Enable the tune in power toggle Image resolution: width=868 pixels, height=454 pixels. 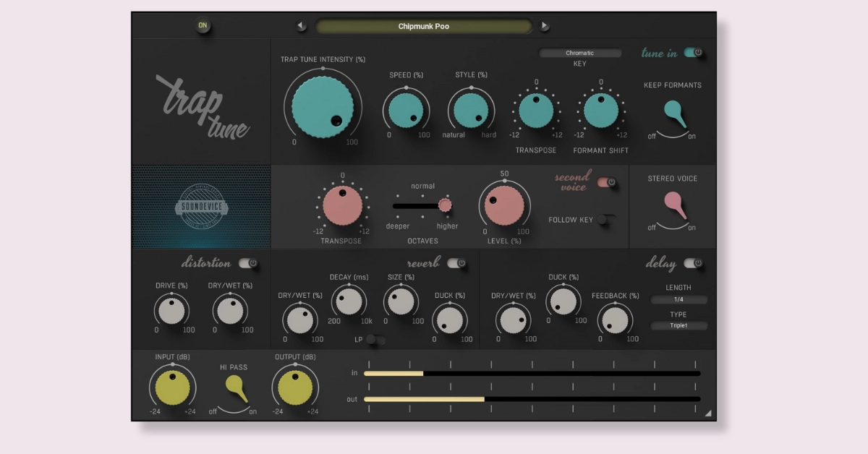click(695, 52)
